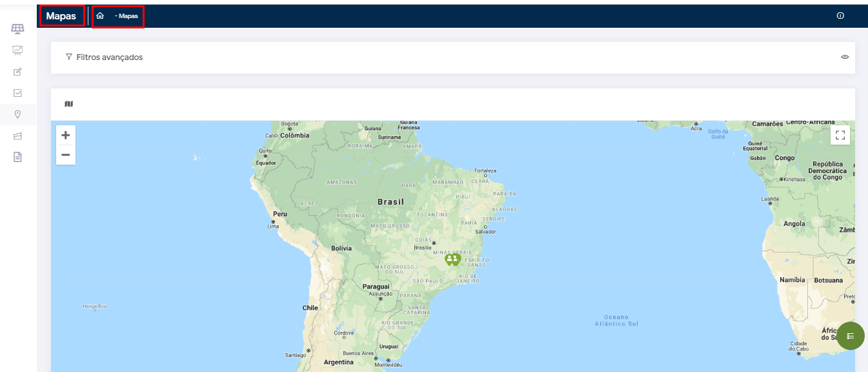
Task: Click the pencil edit icon in sidebar
Action: click(17, 72)
